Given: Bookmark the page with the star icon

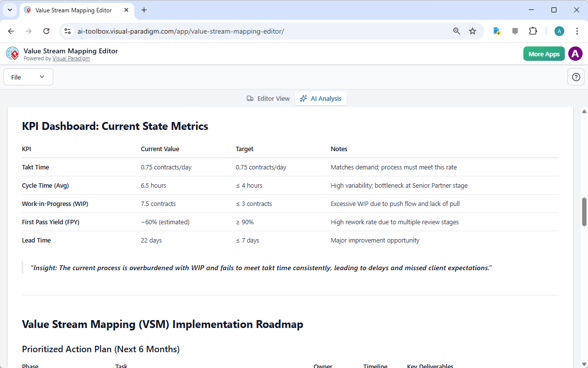Looking at the screenshot, I should coord(473,31).
